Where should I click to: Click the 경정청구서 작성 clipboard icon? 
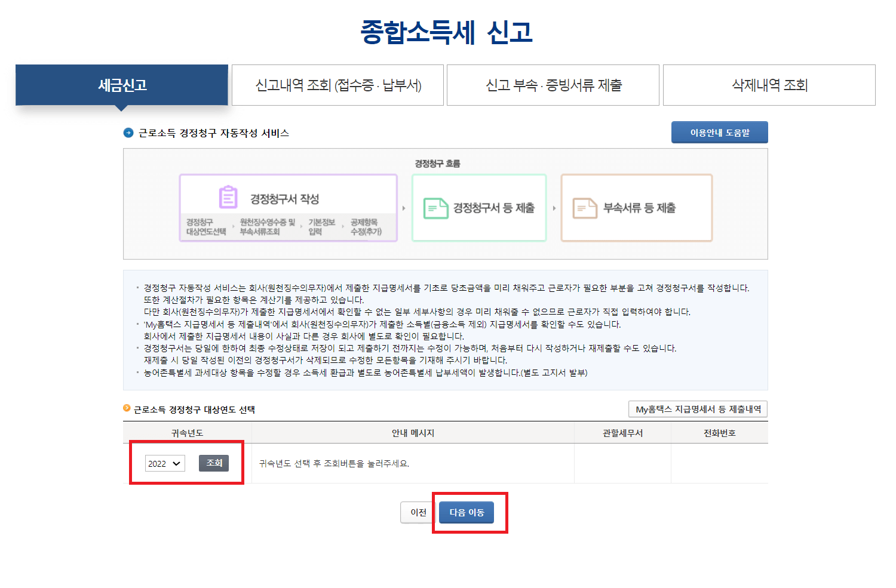[x=228, y=198]
